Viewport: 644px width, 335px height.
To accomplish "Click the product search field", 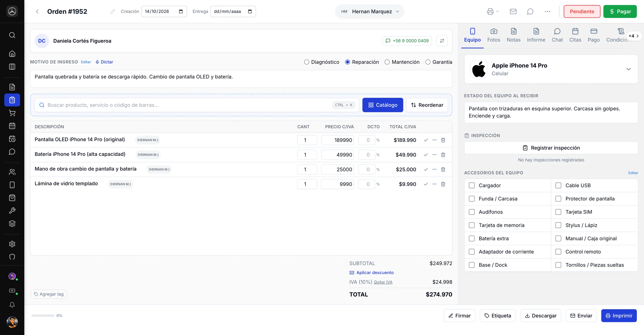I will click(197, 105).
